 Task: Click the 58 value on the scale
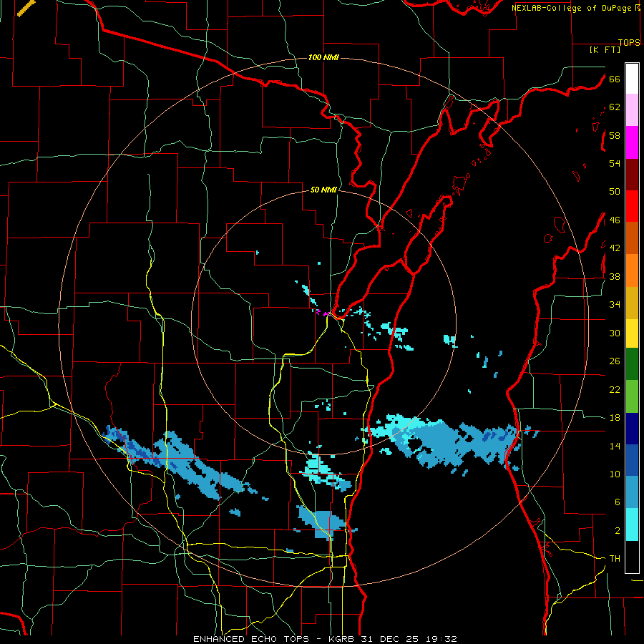pyautogui.click(x=615, y=135)
